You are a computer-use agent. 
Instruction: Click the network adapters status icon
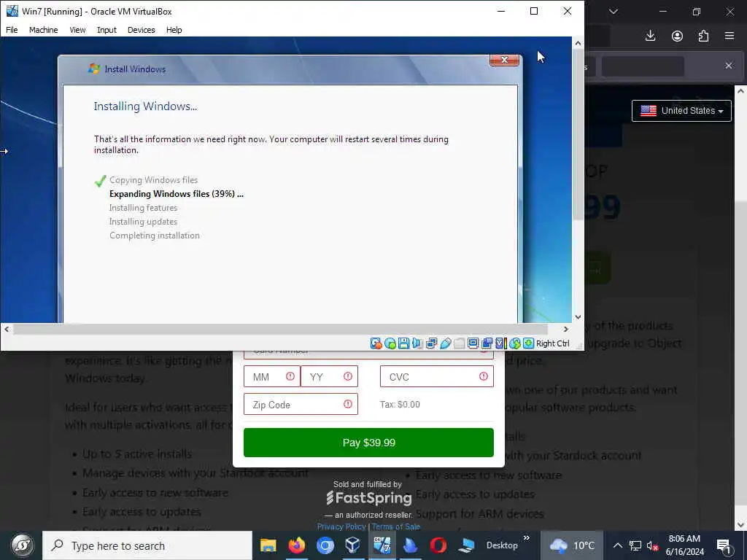[x=432, y=343]
